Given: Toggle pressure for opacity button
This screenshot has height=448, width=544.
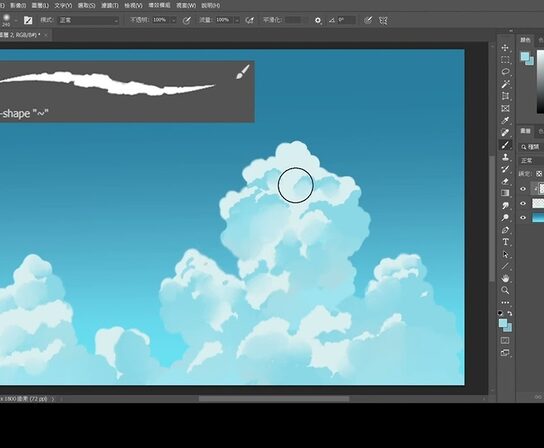Looking at the screenshot, I should coord(187,20).
